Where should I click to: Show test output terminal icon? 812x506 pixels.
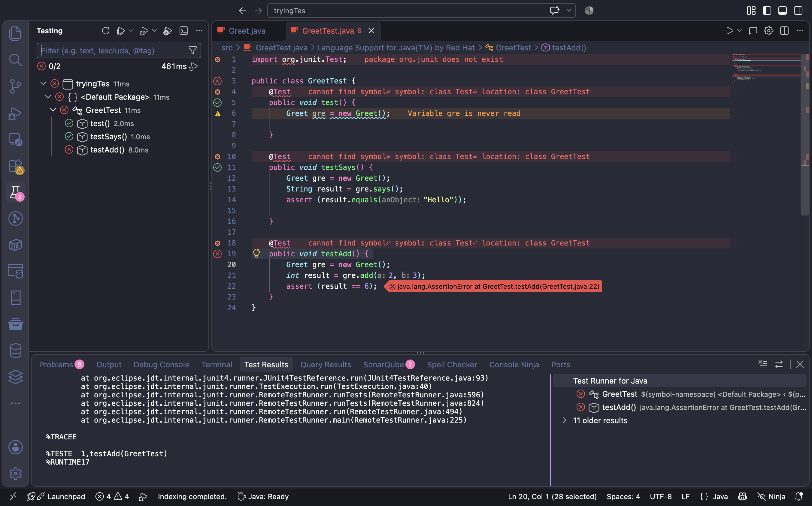click(184, 31)
